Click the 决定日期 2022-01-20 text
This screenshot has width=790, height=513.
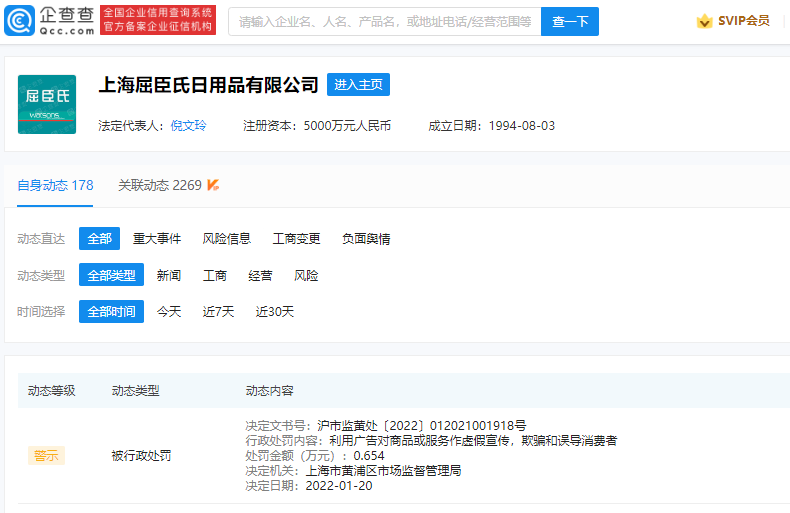click(309, 486)
